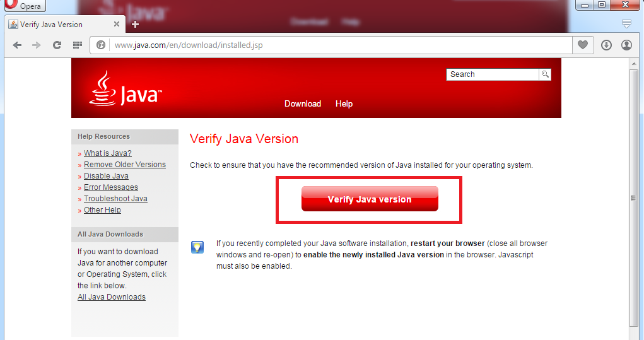Image resolution: width=644 pixels, height=340 pixels.
Task: Bookmark page with the heart icon
Action: 583,45
